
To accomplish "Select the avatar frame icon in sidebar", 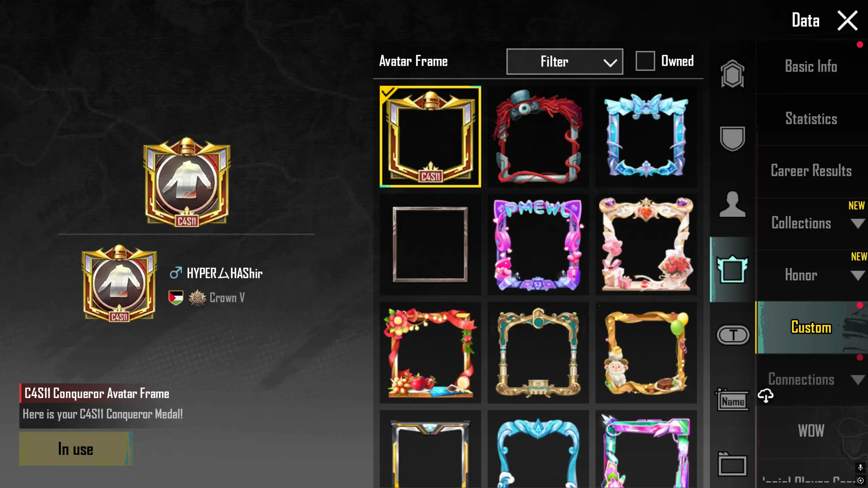I will coord(732,269).
